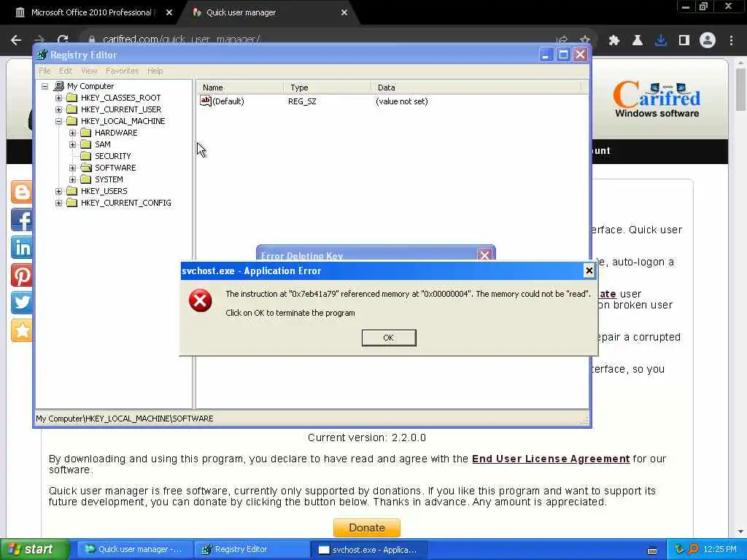Close the Quick user manager browser tab
747x560 pixels.
pyautogui.click(x=344, y=12)
